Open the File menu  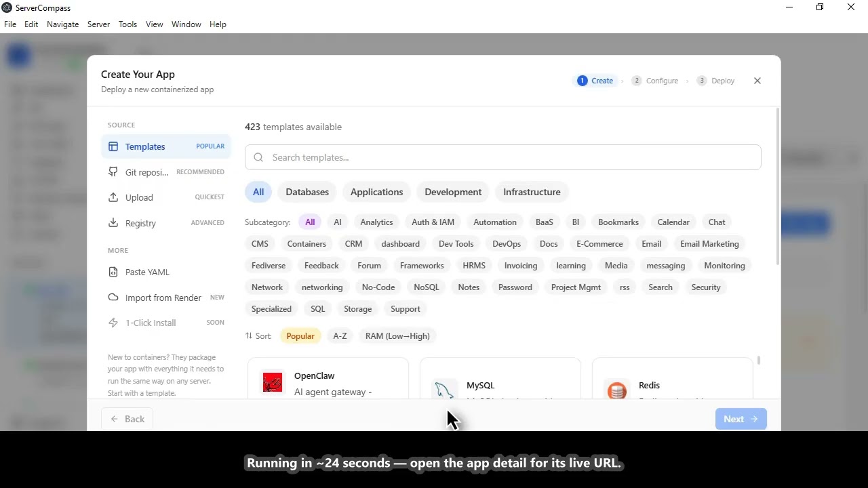click(10, 24)
